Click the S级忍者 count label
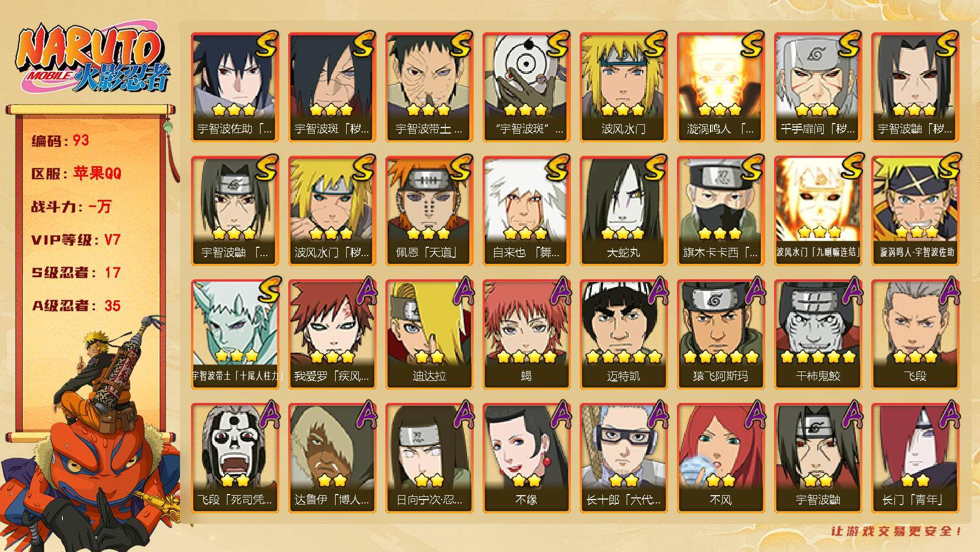 (76, 273)
